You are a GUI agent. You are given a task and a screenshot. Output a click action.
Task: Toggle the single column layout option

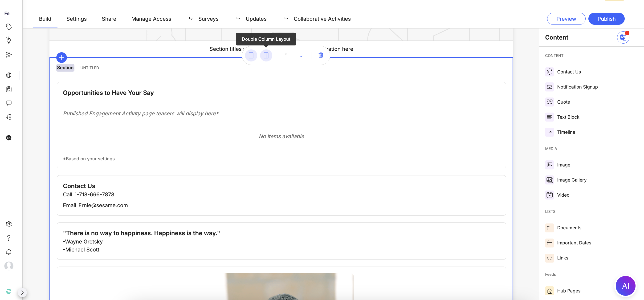[251, 55]
